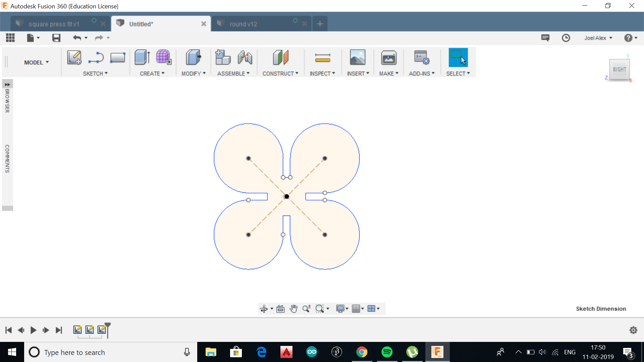This screenshot has height=362, width=644.
Task: Click the Offset Plane construct icon
Action: (280, 57)
